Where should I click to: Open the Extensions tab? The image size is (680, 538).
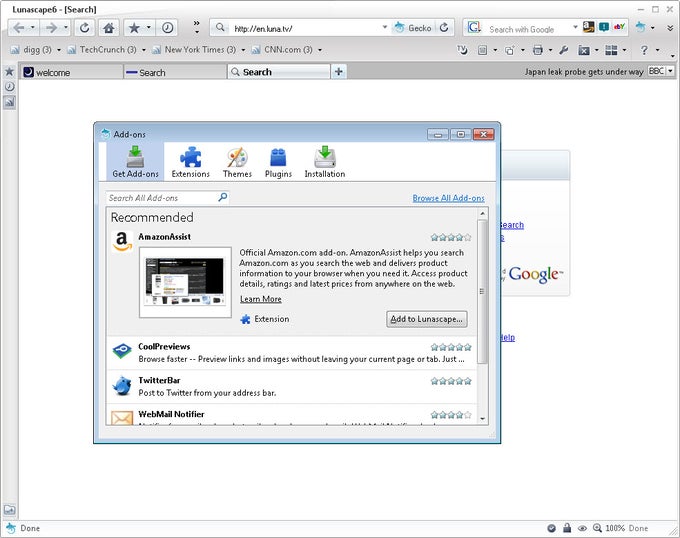click(190, 162)
